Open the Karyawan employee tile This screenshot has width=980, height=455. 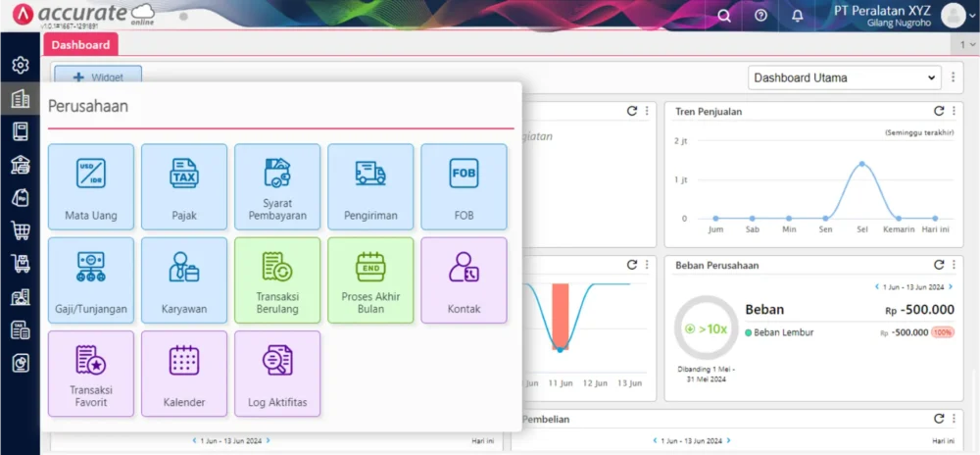click(184, 280)
